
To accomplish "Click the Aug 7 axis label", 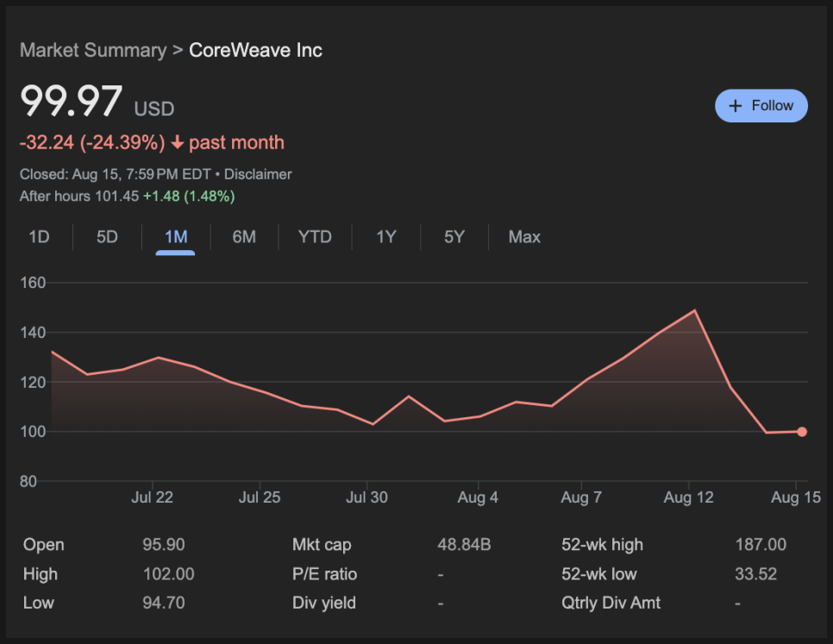I will [581, 497].
